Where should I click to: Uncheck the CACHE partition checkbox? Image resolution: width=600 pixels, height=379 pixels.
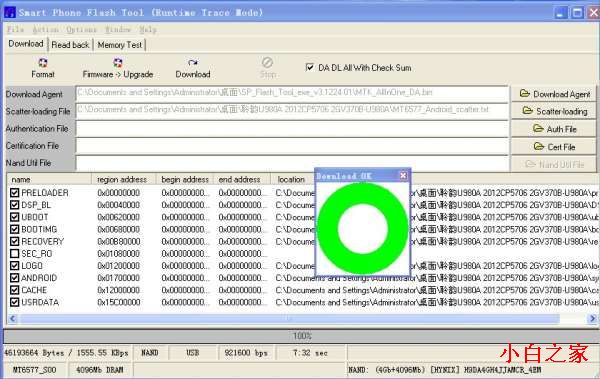(x=15, y=290)
